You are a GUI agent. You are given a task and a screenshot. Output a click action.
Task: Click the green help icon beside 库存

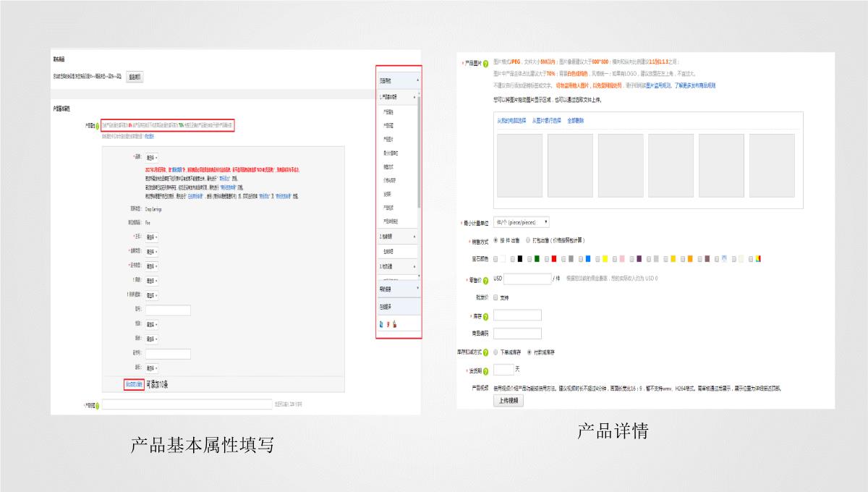[485, 316]
